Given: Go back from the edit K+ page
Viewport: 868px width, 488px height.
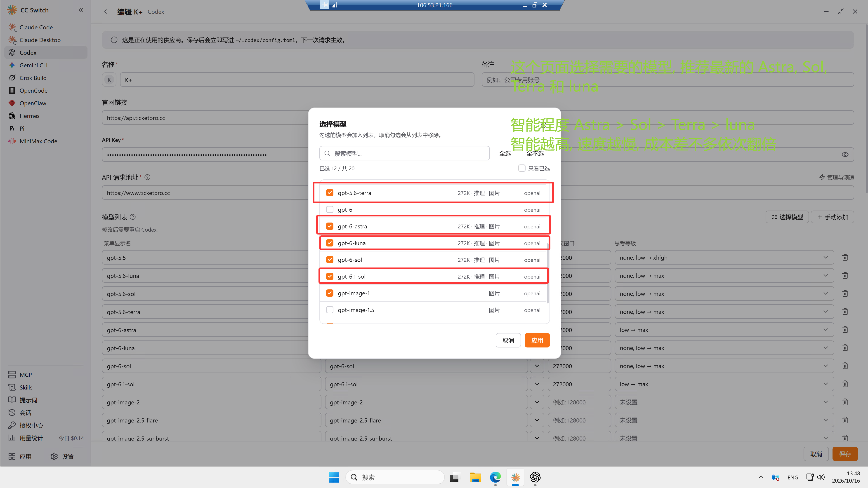Looking at the screenshot, I should click(106, 12).
